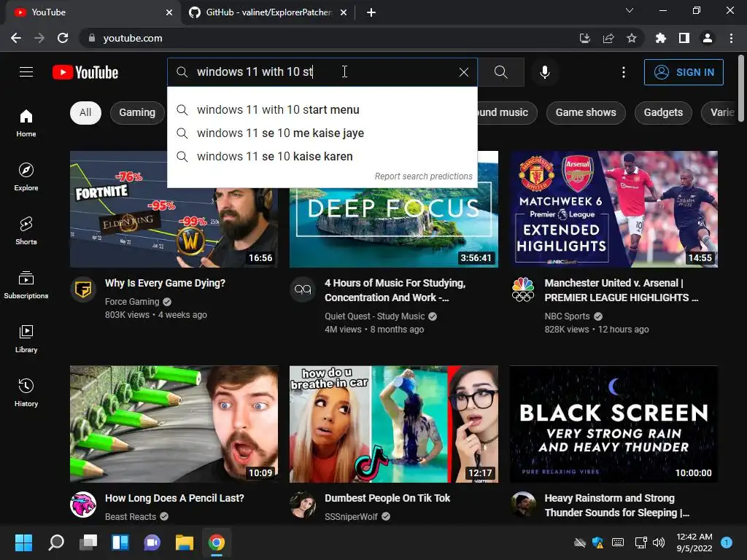The image size is (747, 560).
Task: Open Shorts in the sidebar
Action: click(x=26, y=230)
